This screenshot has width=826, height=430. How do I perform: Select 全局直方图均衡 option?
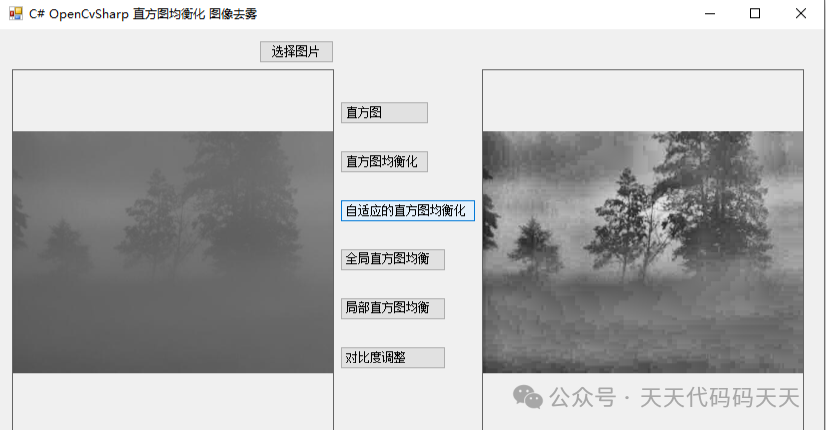pyautogui.click(x=392, y=259)
